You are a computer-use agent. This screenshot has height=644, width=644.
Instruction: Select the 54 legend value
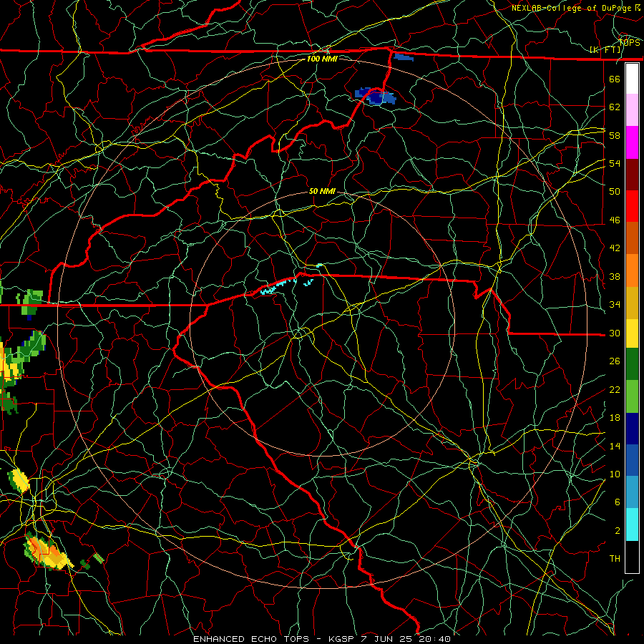click(615, 163)
